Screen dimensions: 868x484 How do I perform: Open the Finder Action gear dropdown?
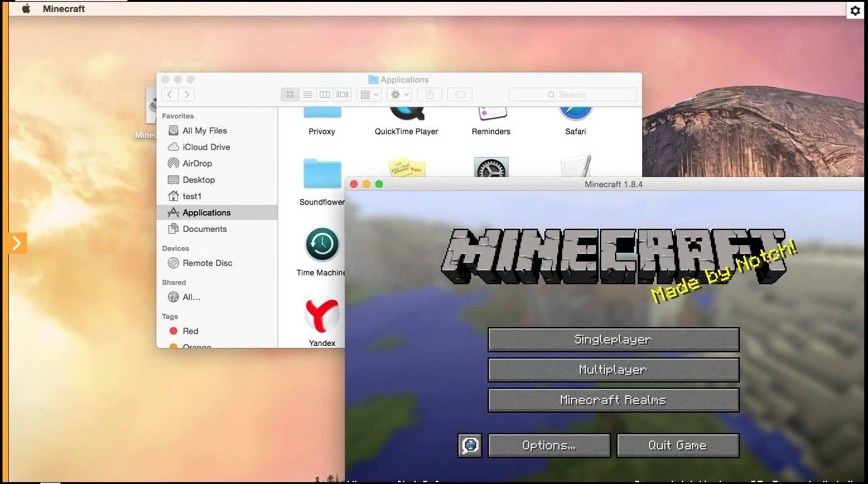click(399, 95)
